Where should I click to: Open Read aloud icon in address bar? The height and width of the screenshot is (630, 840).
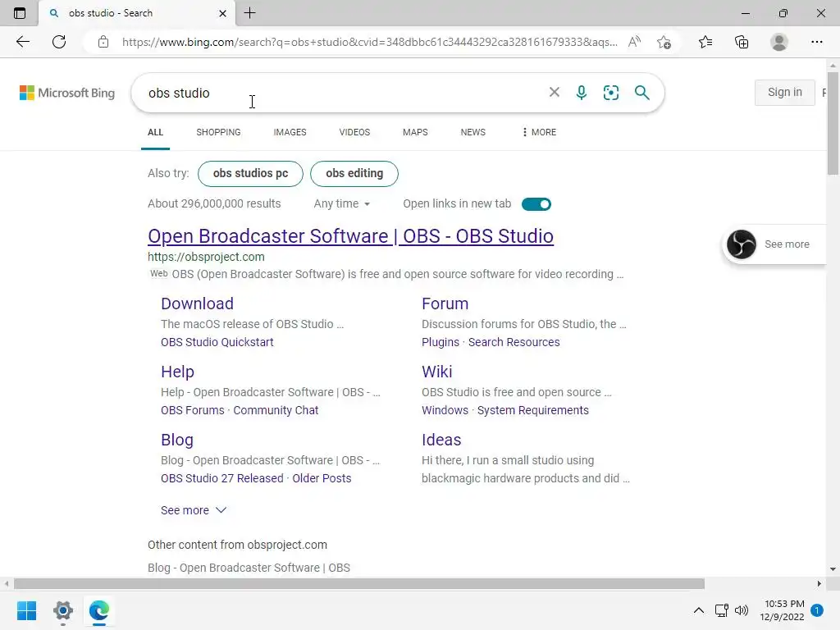point(634,42)
